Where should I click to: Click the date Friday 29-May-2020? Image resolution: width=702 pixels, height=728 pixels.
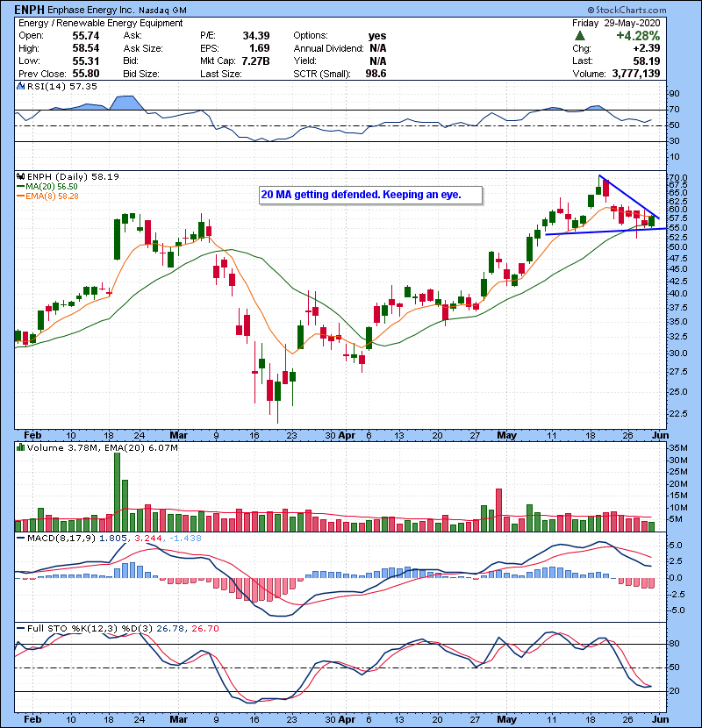[x=616, y=23]
